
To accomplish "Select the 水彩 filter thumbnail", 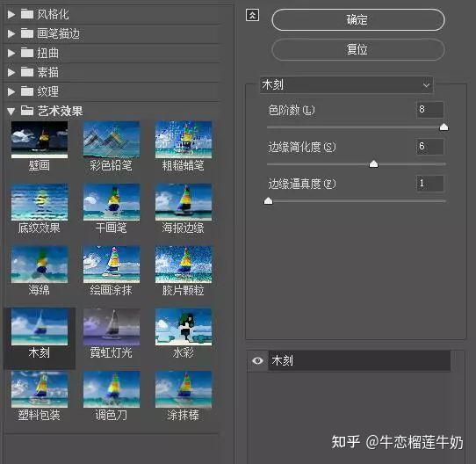I will (184, 327).
